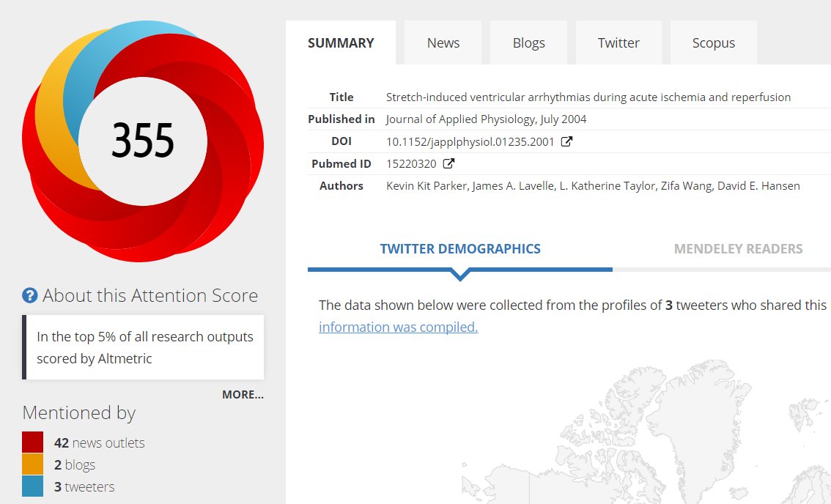Click the Twitter demographics world map

646,431
